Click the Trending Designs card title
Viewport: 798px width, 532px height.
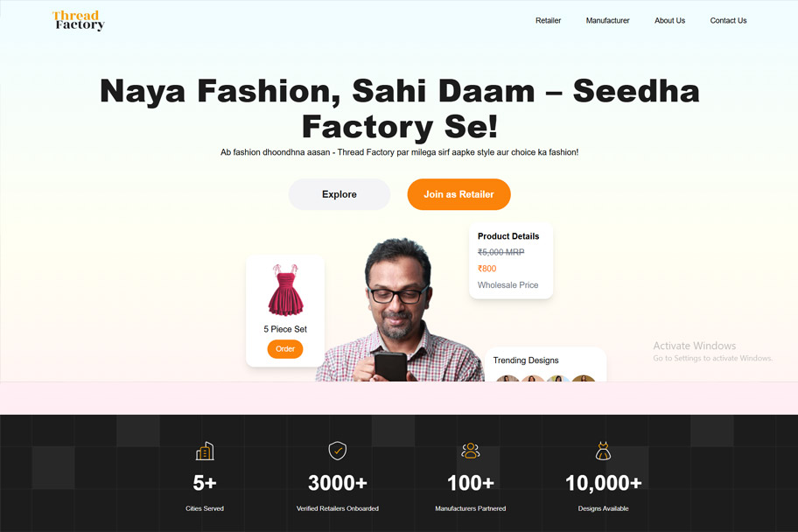pyautogui.click(x=526, y=360)
